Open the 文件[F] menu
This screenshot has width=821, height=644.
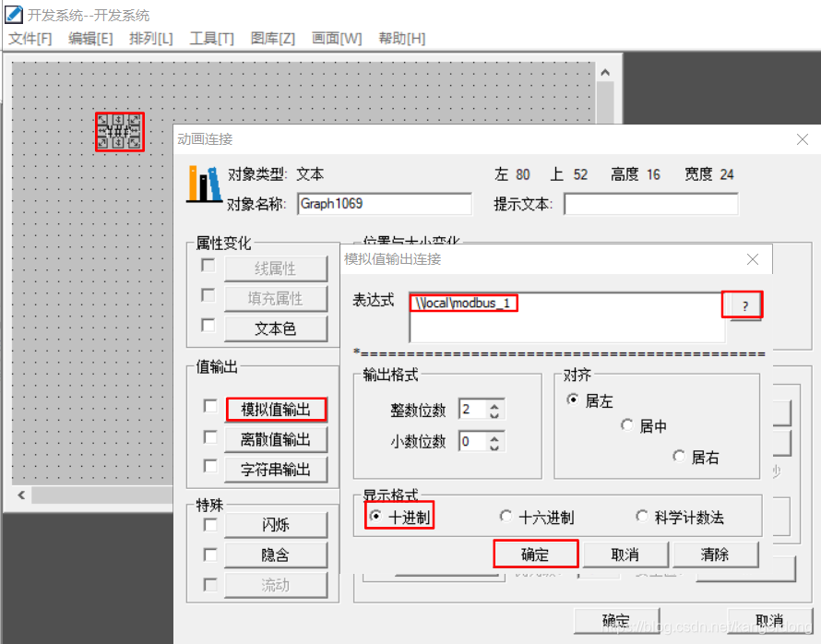click(30, 38)
